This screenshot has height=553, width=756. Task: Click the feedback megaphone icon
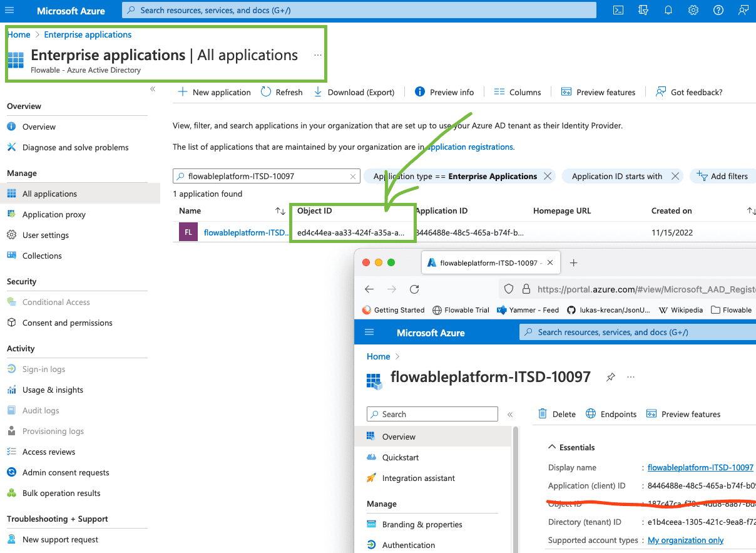coord(743,10)
